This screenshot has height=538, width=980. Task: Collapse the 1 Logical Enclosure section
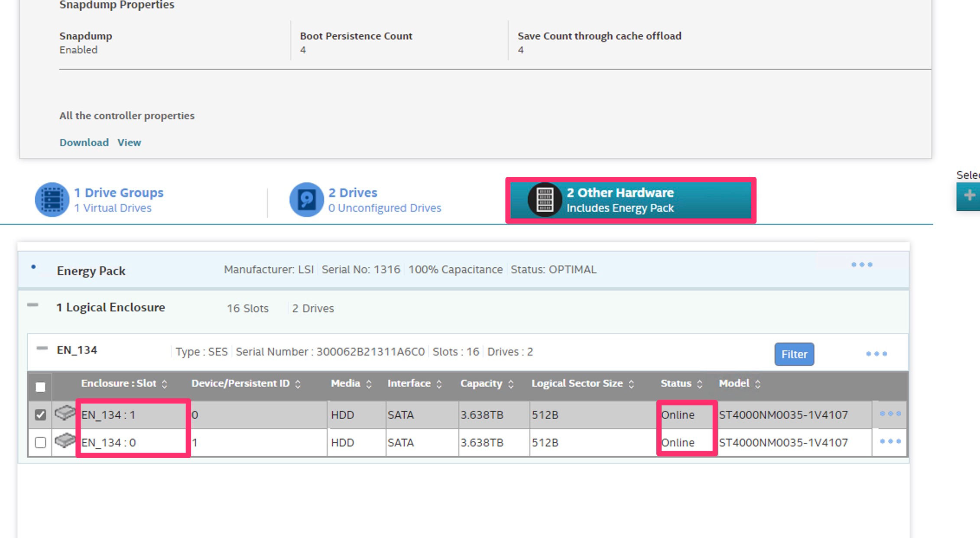point(32,305)
